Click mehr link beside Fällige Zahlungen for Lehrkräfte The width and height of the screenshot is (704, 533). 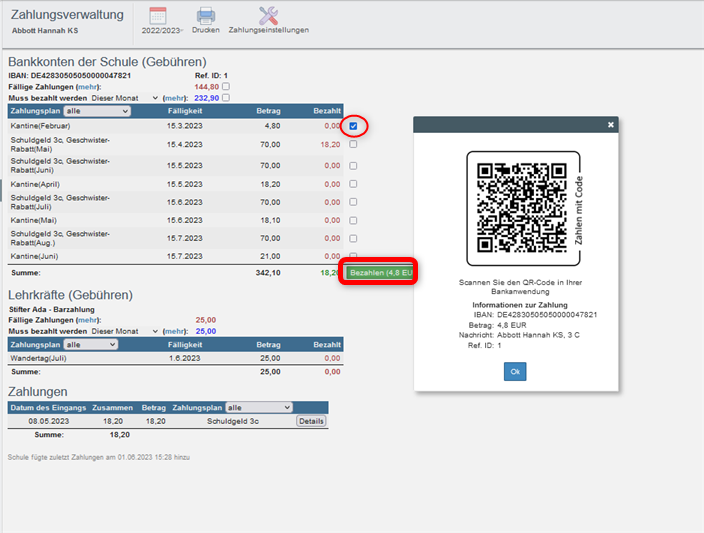[88, 320]
